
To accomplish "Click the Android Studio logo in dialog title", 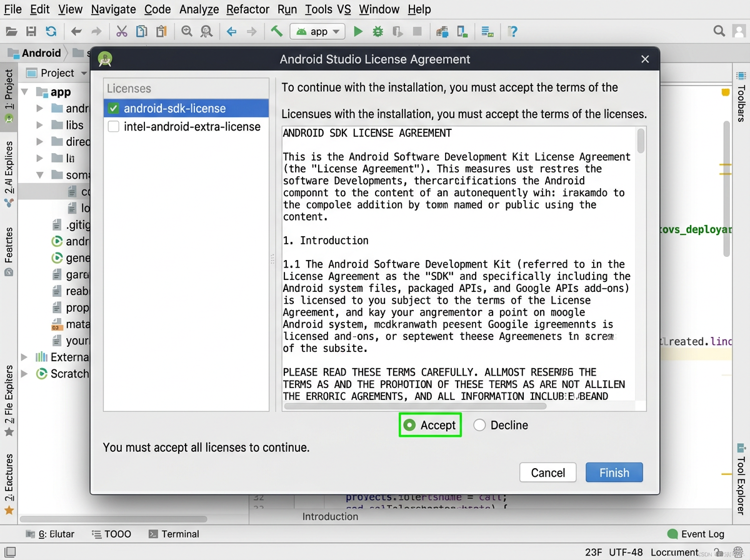I will 105,59.
